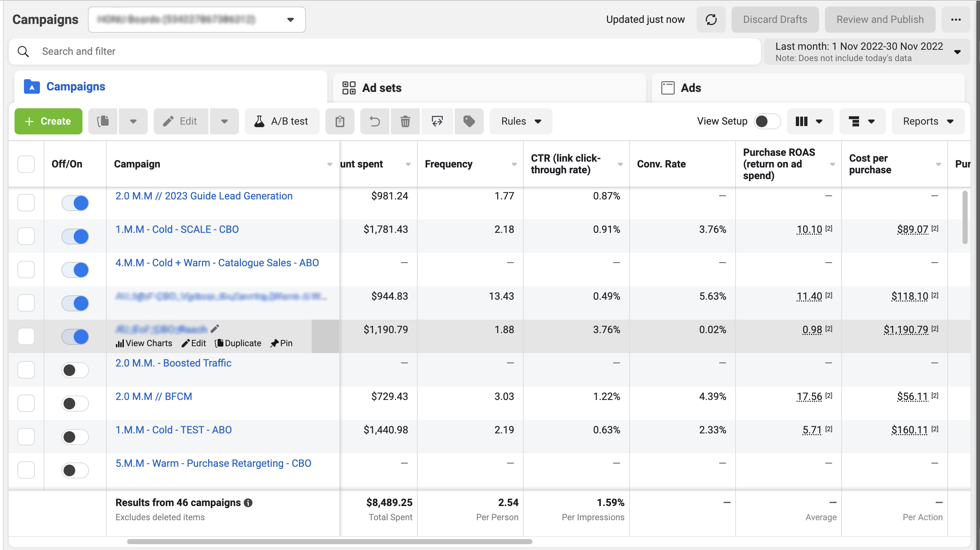Click the refresh data icon
The image size is (980, 550).
point(710,19)
